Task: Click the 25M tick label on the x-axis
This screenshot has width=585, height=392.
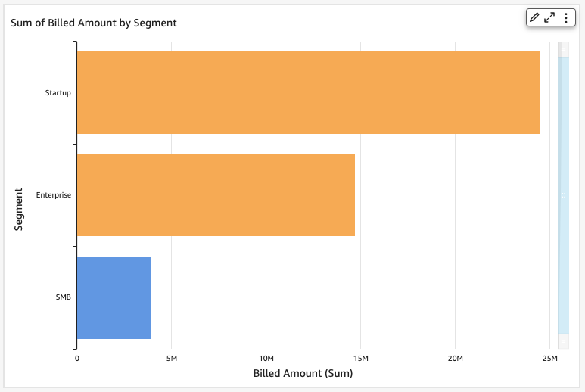Action: coord(549,358)
